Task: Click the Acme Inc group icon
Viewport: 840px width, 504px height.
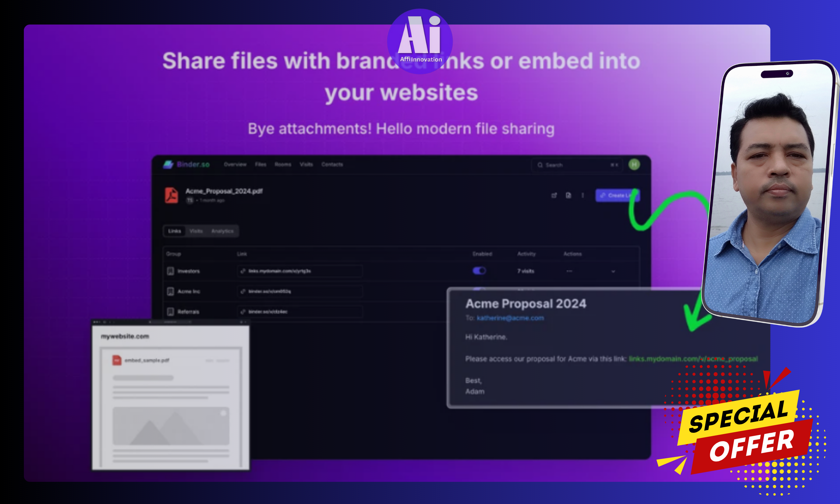Action: click(x=170, y=291)
